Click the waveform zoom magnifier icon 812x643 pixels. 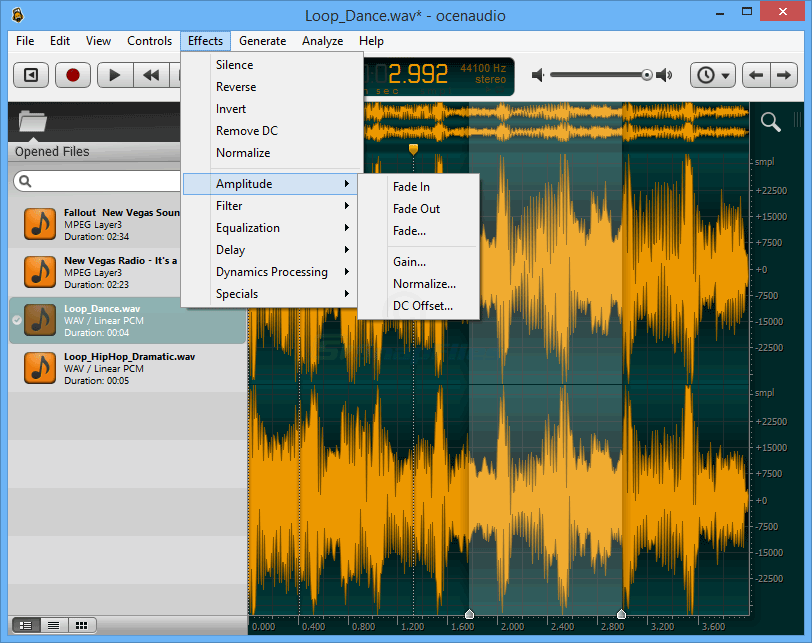coord(770,122)
